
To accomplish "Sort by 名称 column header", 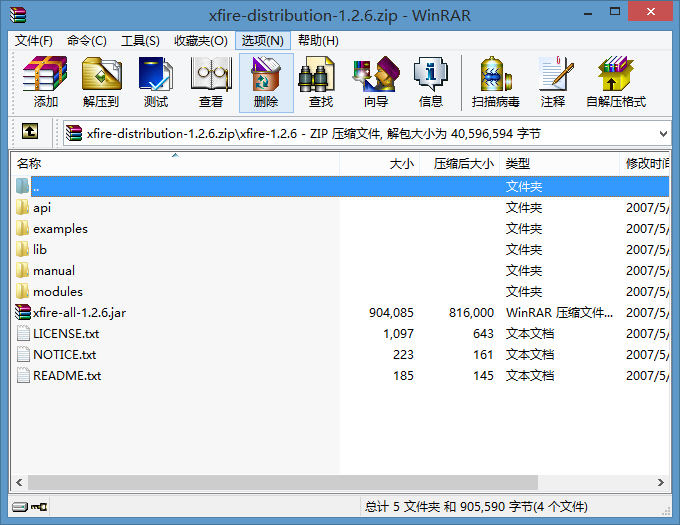I will pos(175,163).
